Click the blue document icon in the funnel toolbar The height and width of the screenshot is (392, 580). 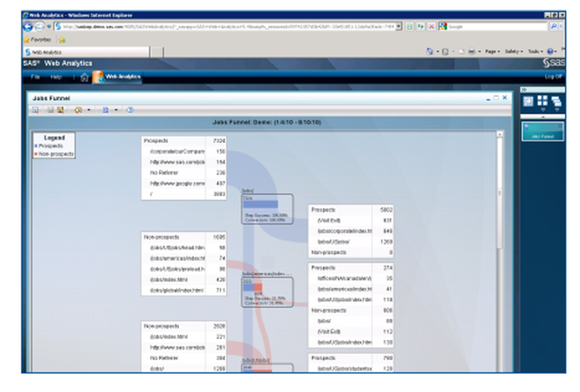[106, 110]
